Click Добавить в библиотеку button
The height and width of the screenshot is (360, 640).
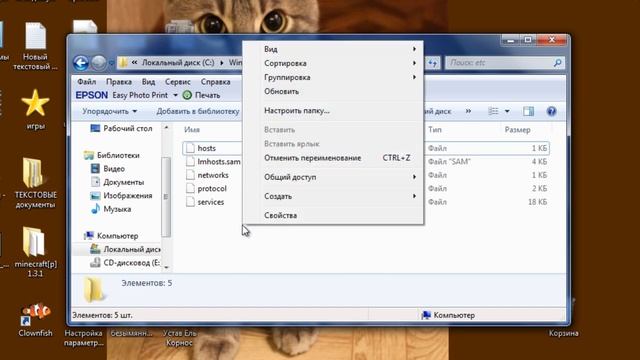[198, 111]
